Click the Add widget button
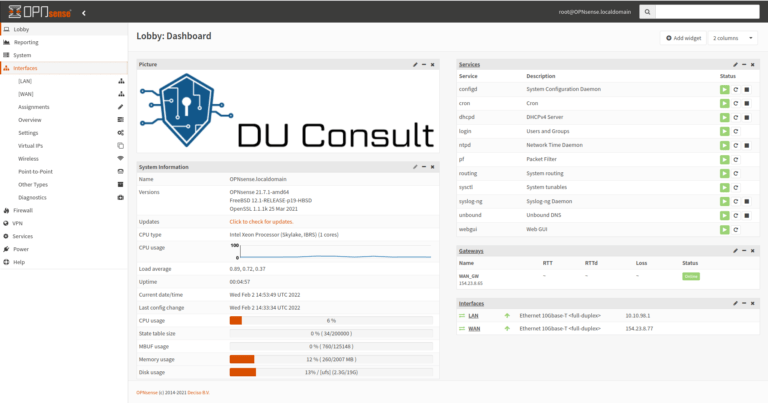768x403 pixels. tap(682, 37)
